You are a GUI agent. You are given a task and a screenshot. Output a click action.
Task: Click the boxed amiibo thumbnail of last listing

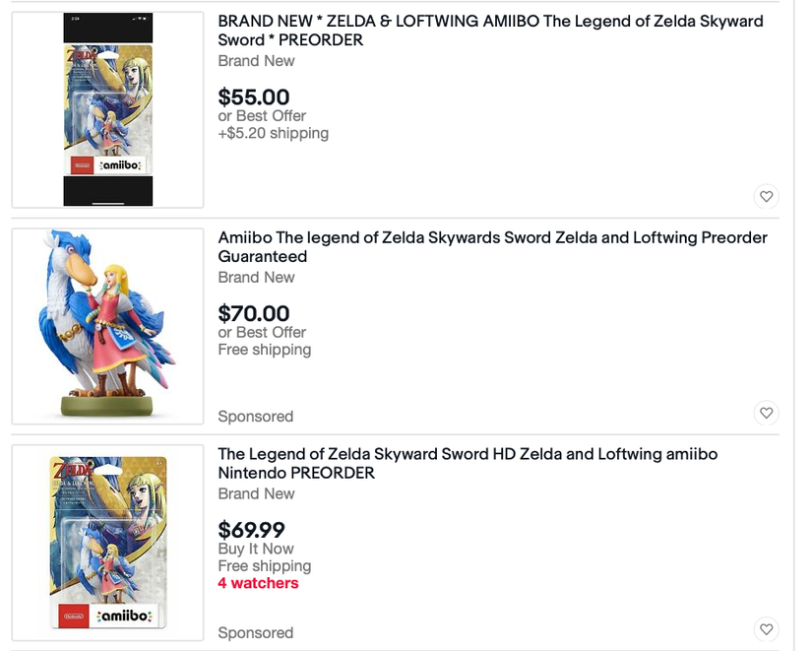point(106,542)
